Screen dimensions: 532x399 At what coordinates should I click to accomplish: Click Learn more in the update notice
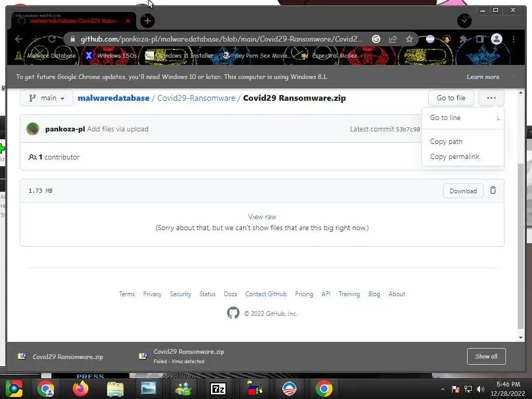483,77
